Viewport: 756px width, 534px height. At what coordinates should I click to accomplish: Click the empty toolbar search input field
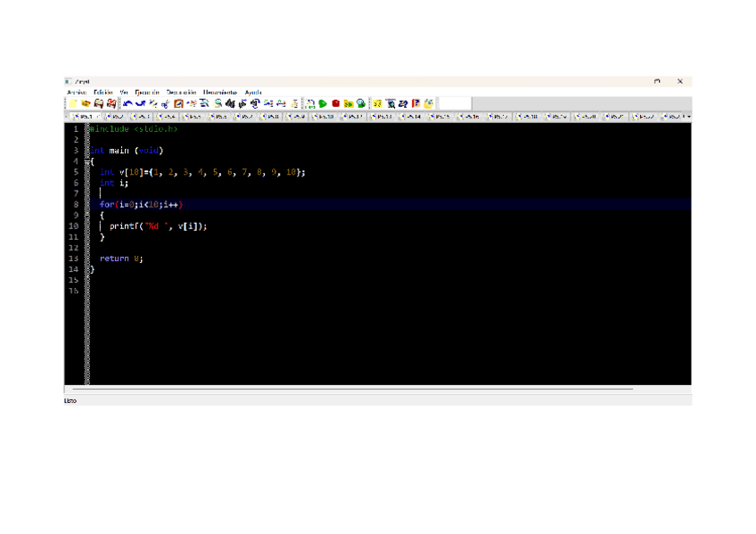[x=455, y=103]
